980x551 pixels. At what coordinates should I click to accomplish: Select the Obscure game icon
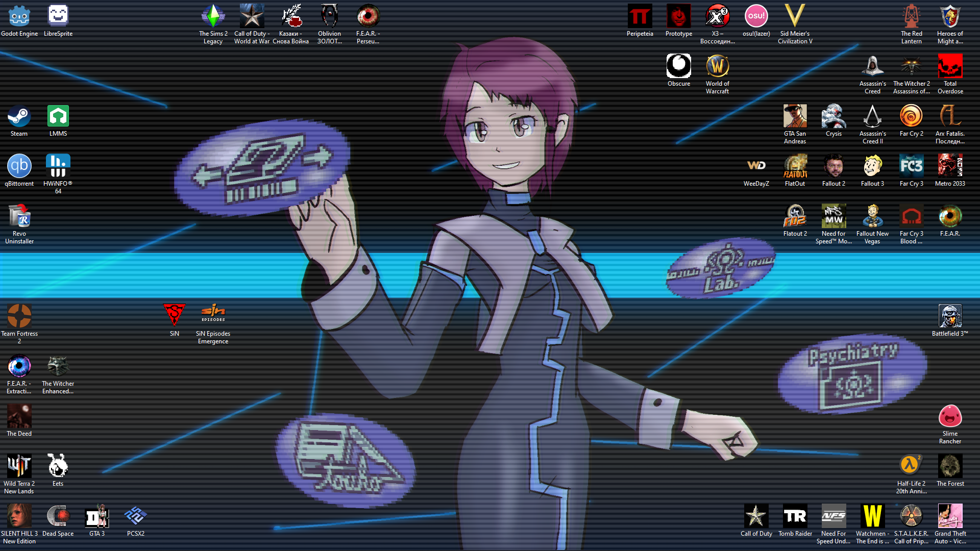(679, 70)
